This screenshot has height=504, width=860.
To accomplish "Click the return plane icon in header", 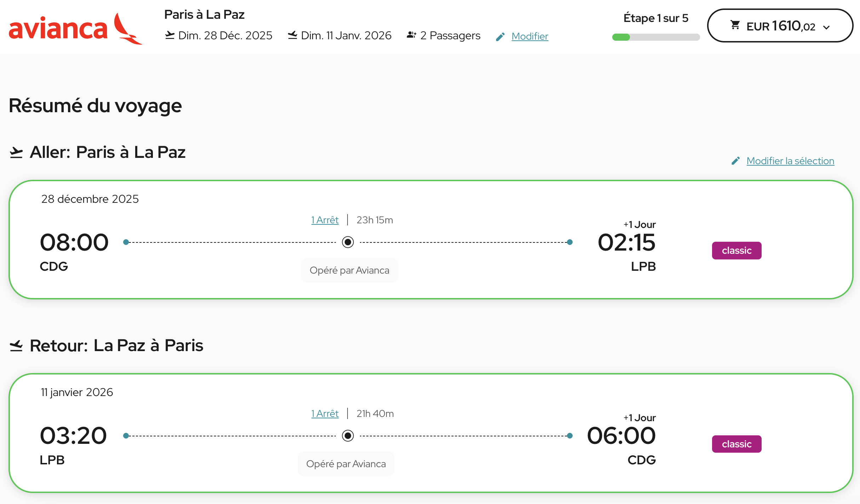I will (292, 35).
